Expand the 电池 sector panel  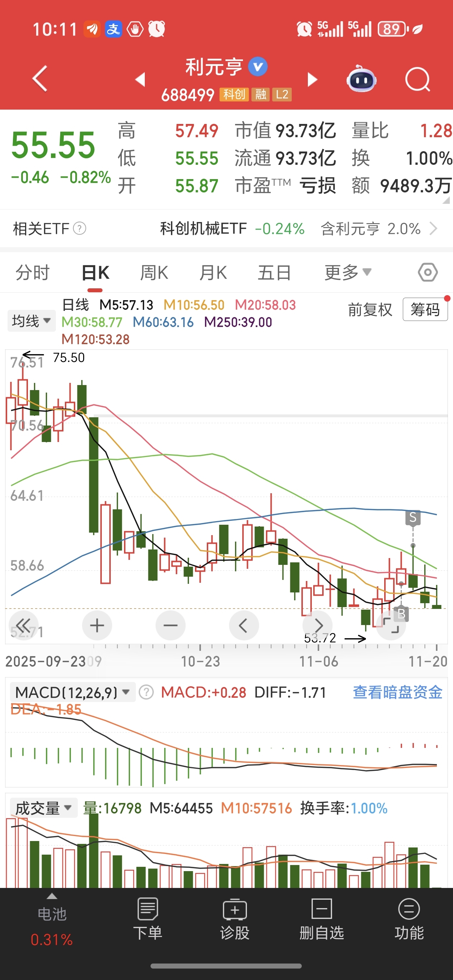pos(52,896)
